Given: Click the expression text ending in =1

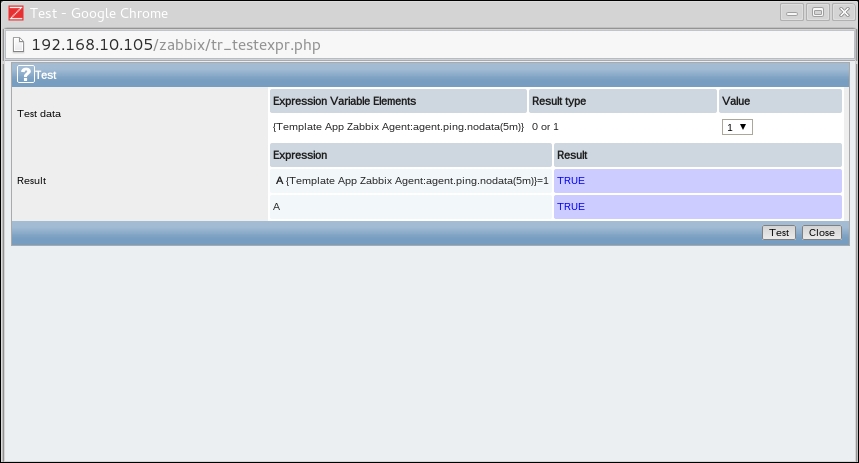Looking at the screenshot, I should pyautogui.click(x=416, y=181).
